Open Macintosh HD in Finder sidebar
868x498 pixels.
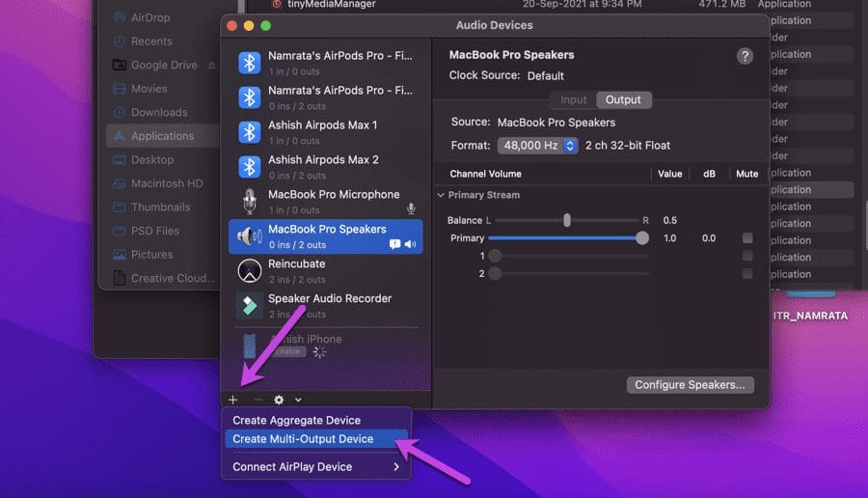[158, 183]
